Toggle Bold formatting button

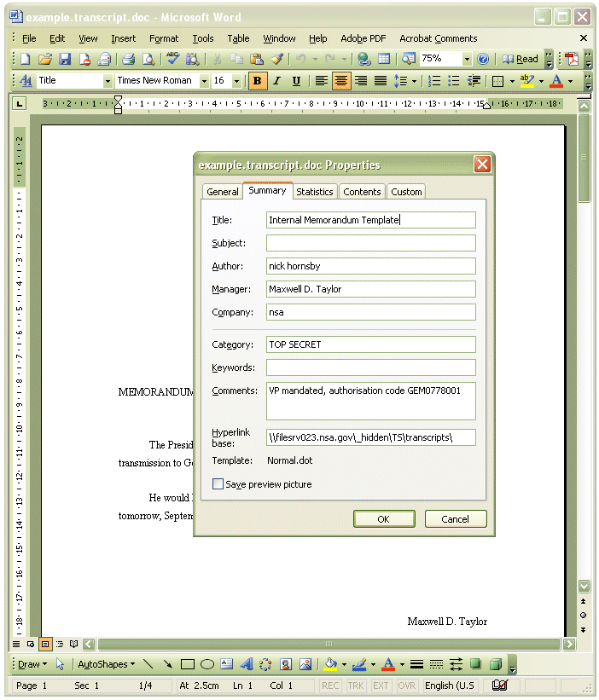click(257, 81)
